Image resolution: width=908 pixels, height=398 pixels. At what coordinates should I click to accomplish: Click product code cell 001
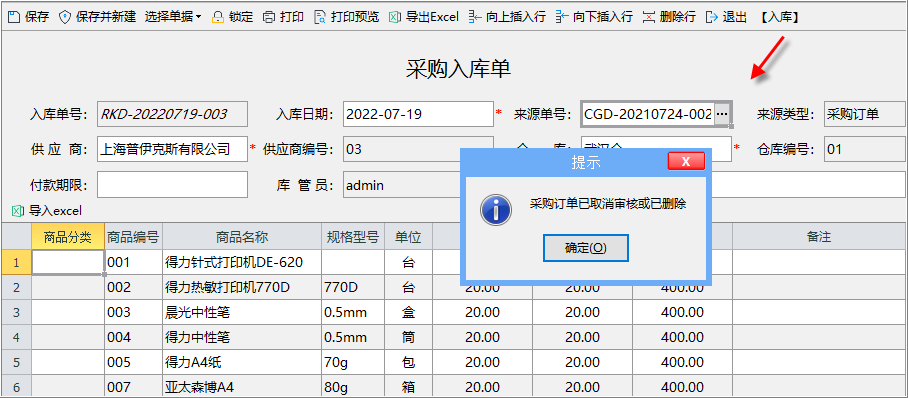(x=133, y=262)
